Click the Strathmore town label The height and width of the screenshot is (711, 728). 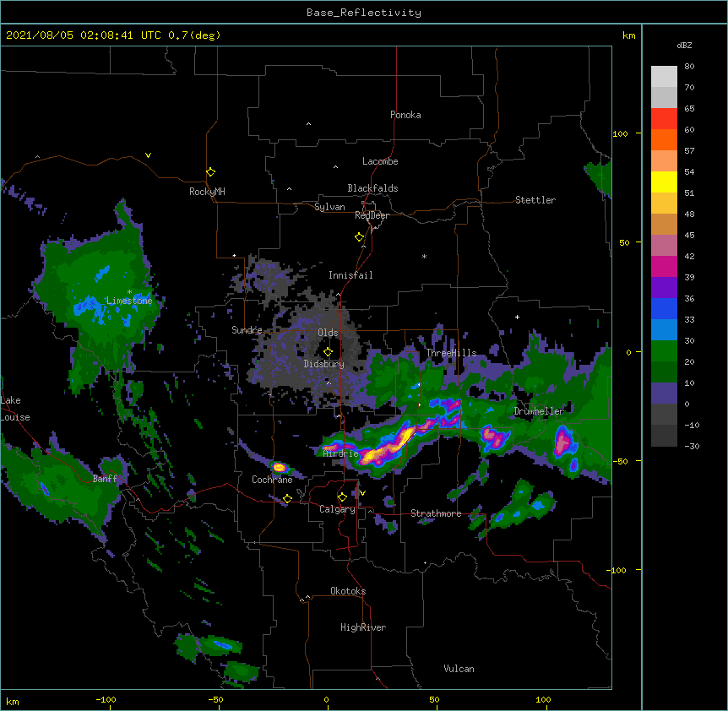(x=436, y=513)
